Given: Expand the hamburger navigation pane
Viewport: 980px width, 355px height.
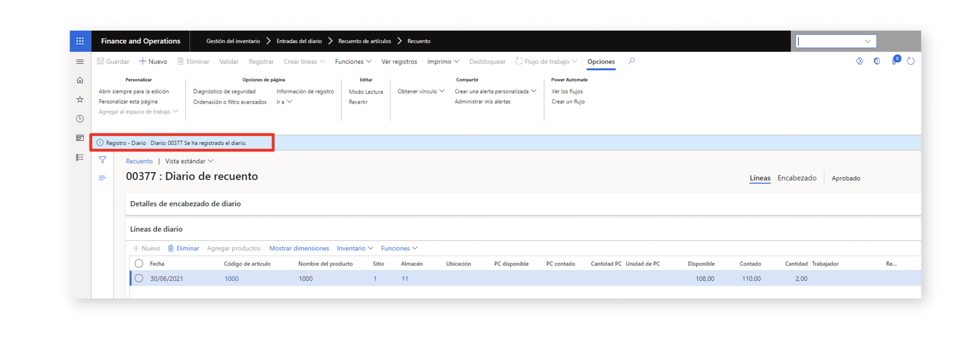Looking at the screenshot, I should click(x=80, y=62).
